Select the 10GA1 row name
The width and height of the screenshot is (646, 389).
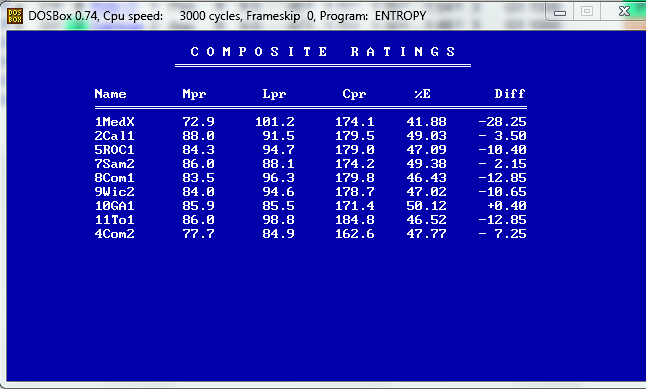tap(115, 206)
